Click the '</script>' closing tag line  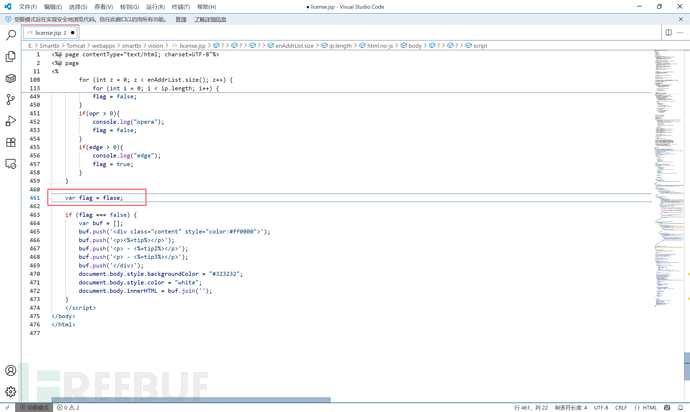pos(80,308)
